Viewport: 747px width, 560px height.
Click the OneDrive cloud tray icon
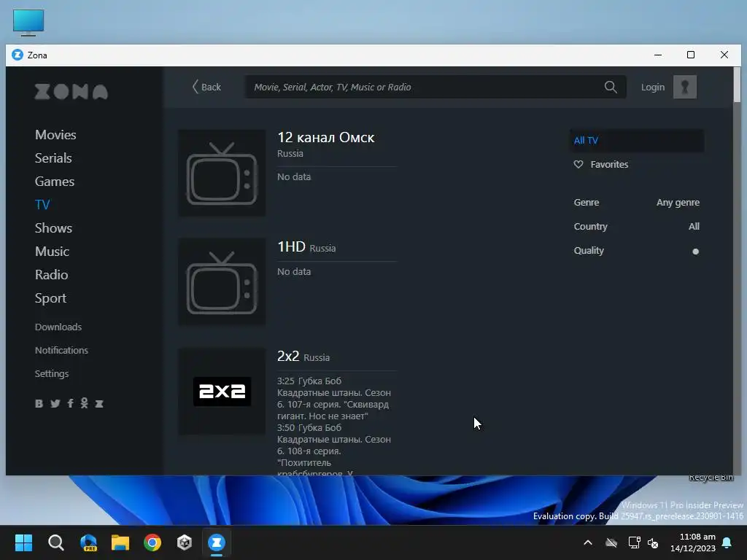[611, 542]
